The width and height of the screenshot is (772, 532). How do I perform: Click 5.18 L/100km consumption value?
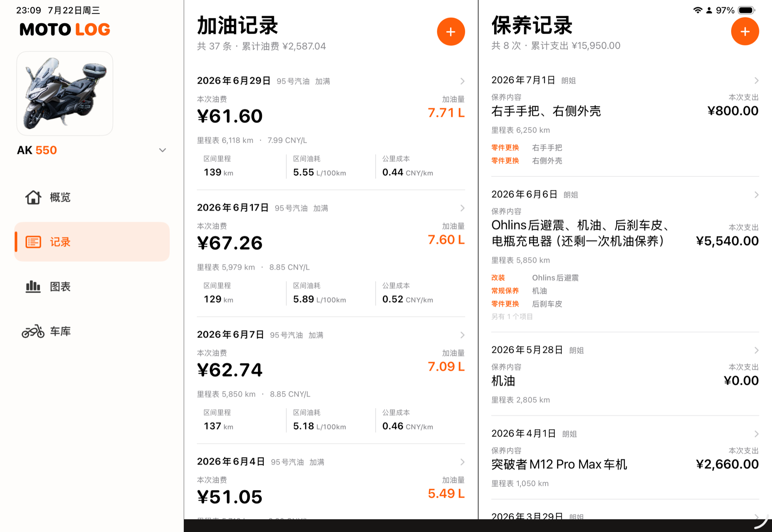point(320,427)
